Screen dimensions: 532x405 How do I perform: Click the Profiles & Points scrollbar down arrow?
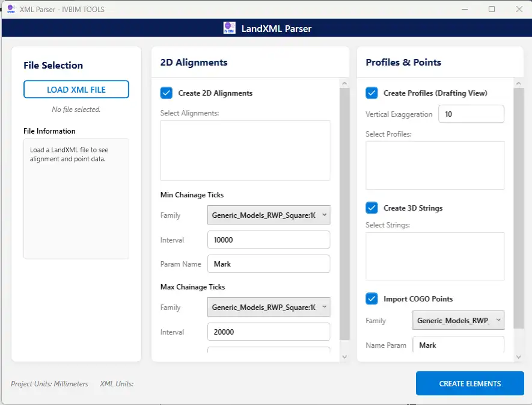tap(519, 356)
